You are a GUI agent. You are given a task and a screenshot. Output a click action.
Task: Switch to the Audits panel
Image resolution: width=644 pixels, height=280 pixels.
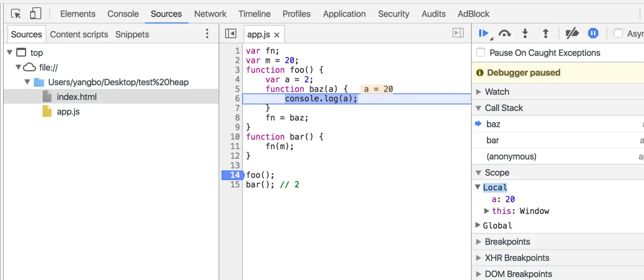click(434, 14)
